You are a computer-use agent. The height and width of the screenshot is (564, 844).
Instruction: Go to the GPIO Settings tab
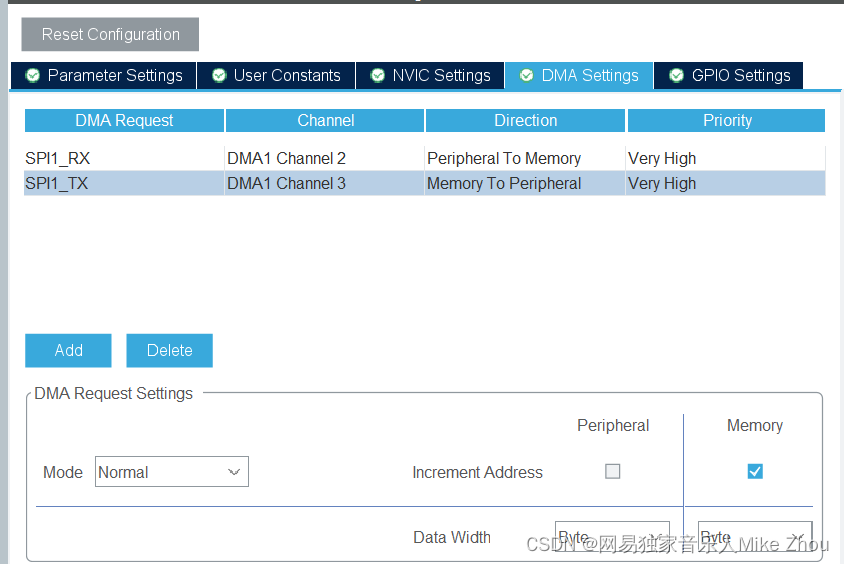point(729,75)
